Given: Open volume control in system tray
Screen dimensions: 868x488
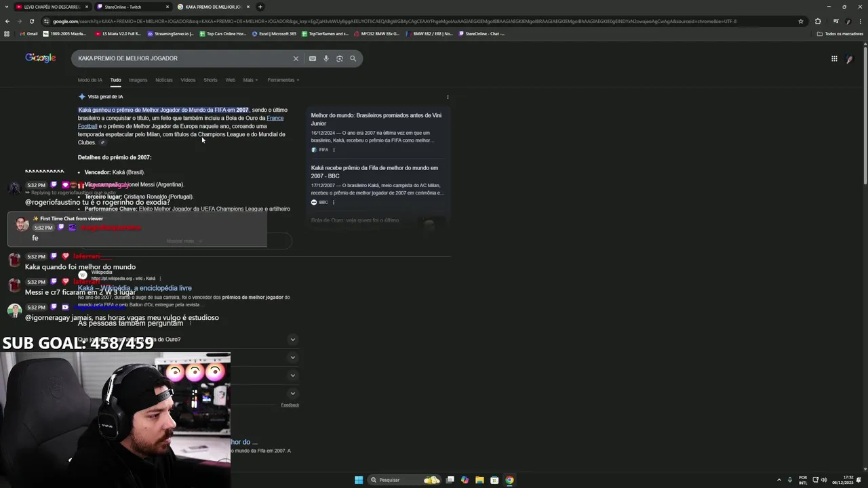Looking at the screenshot, I should (x=824, y=480).
